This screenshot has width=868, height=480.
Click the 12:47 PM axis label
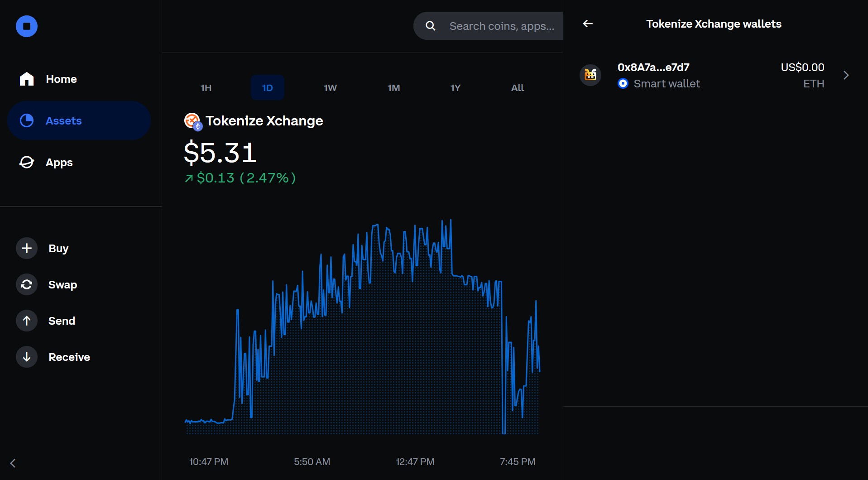point(415,462)
